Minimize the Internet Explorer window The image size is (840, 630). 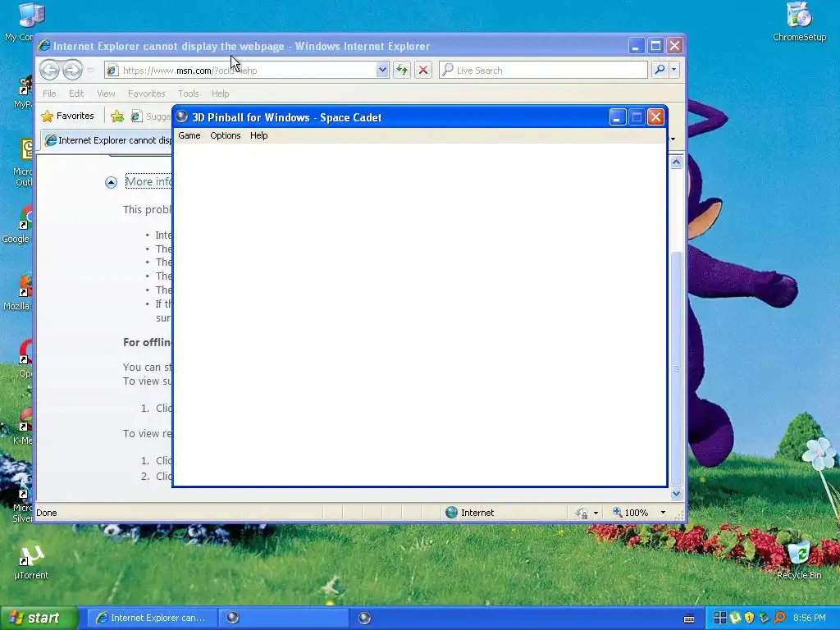[x=636, y=46]
